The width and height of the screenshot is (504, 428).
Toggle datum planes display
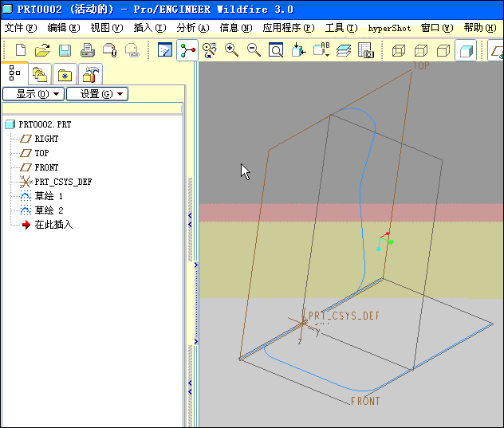click(497, 50)
